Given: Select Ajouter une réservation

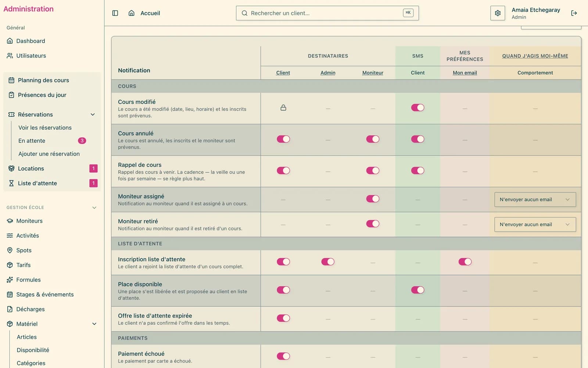Looking at the screenshot, I should tap(49, 154).
